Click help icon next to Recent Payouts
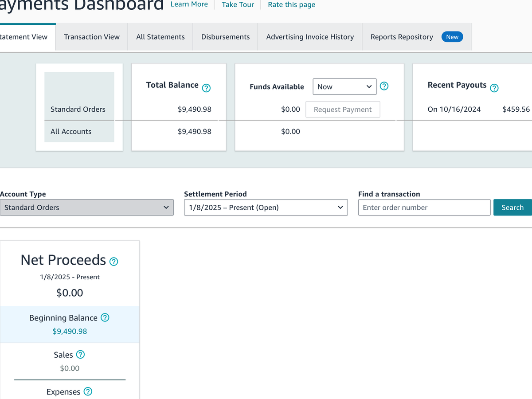This screenshot has width=532, height=399. click(x=494, y=88)
